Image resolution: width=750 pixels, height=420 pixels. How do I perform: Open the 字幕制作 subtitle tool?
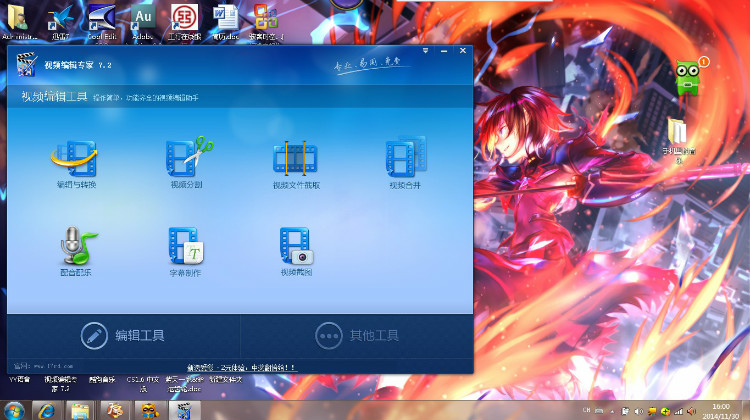click(x=186, y=252)
